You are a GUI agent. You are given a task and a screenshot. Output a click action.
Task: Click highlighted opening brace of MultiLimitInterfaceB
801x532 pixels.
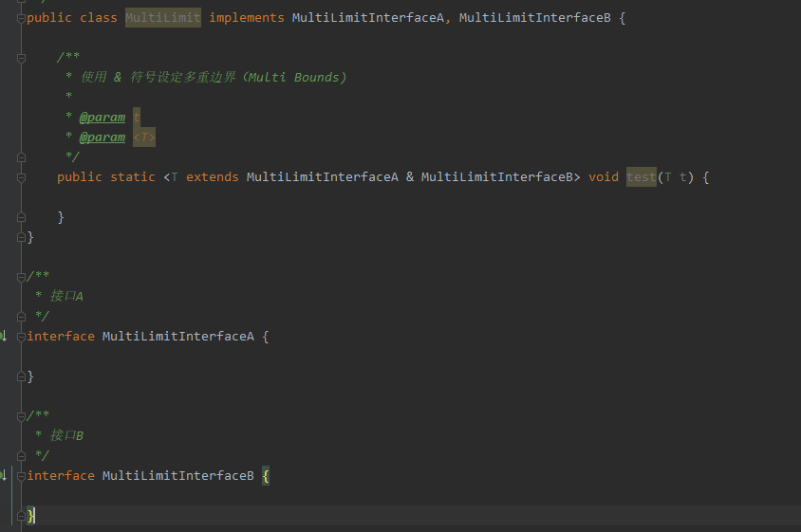click(266, 476)
